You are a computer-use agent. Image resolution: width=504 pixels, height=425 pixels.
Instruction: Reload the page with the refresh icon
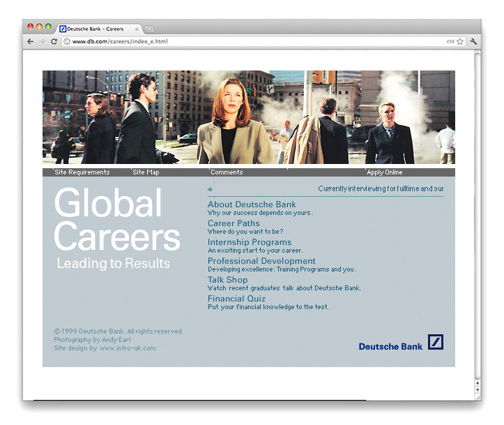click(x=54, y=41)
